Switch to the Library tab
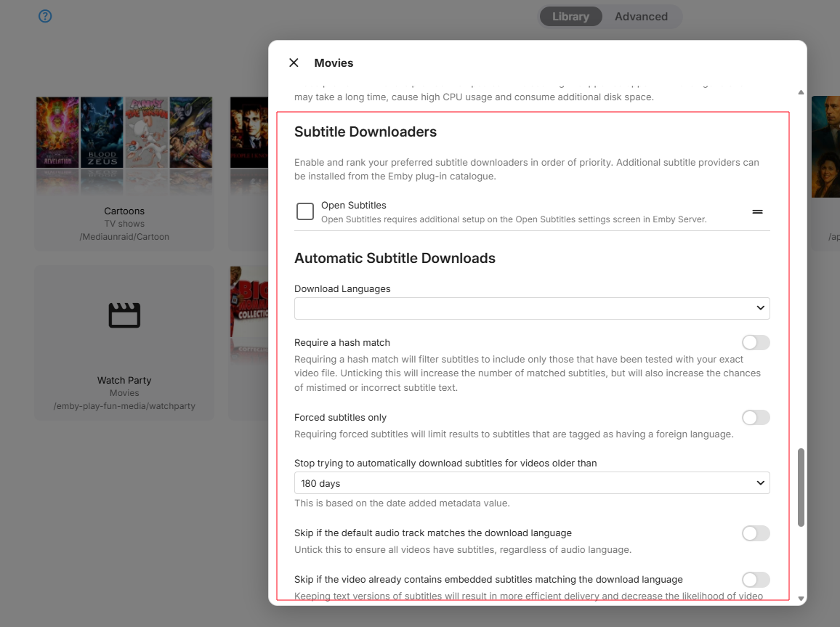This screenshot has height=627, width=840. pyautogui.click(x=570, y=17)
